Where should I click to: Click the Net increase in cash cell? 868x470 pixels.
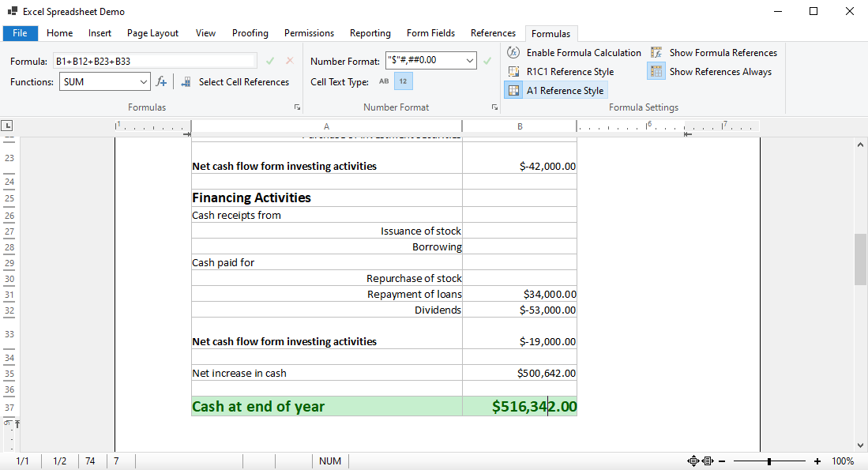tap(327, 373)
